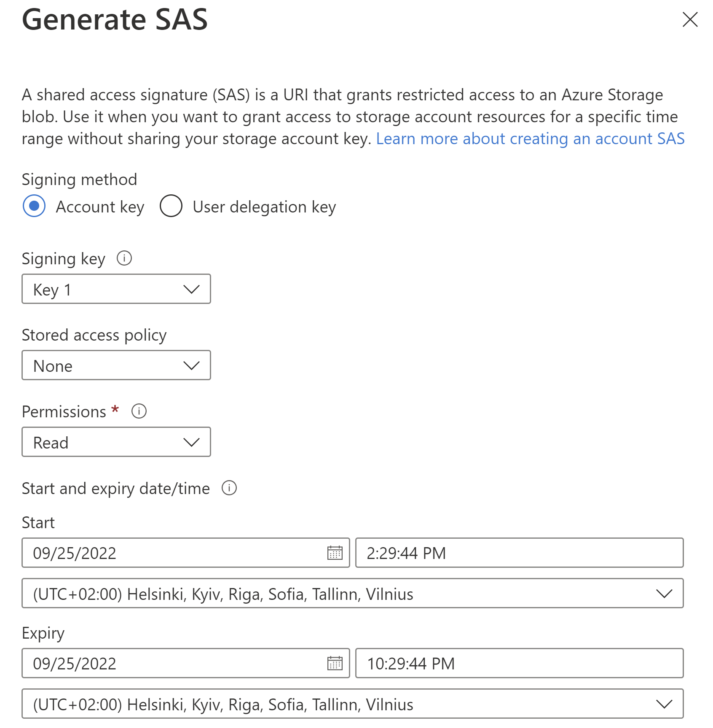The width and height of the screenshot is (713, 728).
Task: Select the Account key signing method
Action: click(34, 206)
